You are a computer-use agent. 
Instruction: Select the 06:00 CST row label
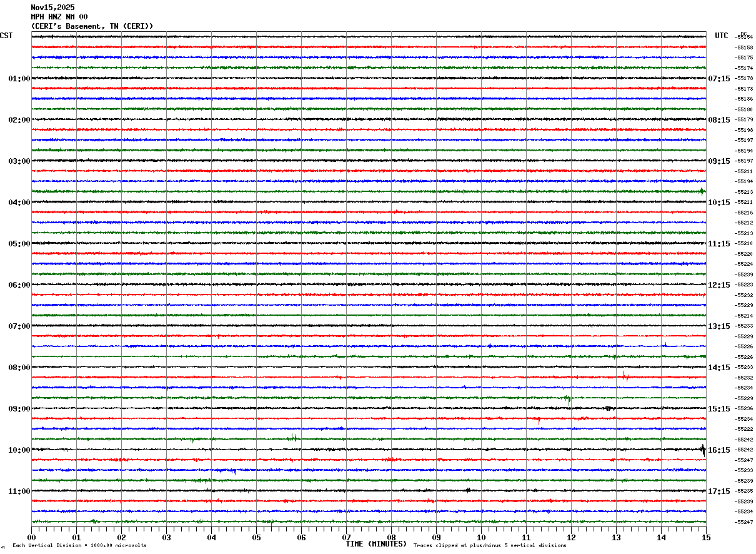(x=19, y=285)
